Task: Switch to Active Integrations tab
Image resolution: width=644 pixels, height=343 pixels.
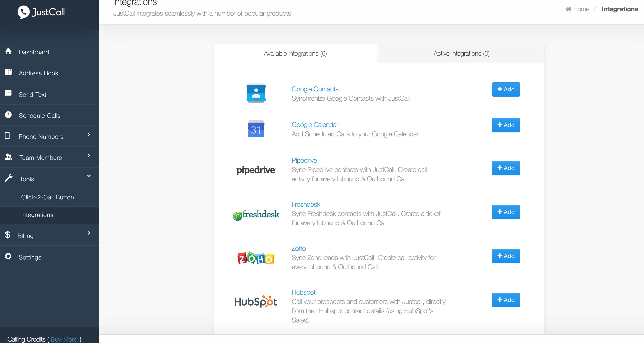Action: 461,54
